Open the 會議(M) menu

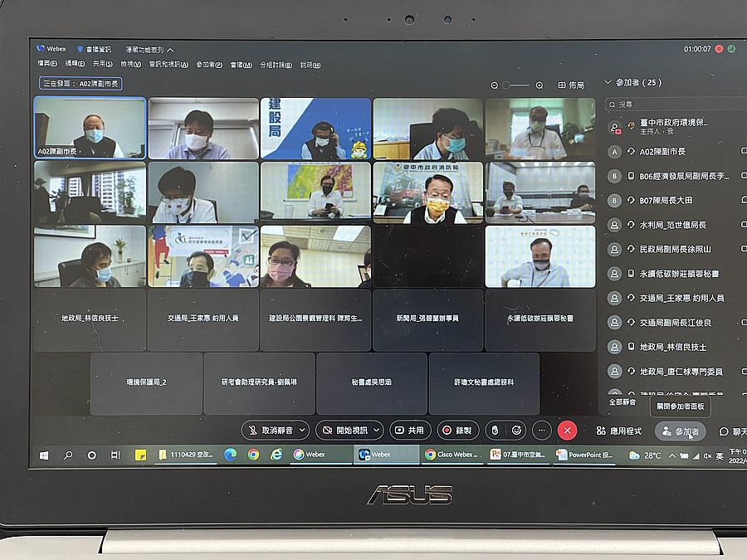(x=241, y=65)
